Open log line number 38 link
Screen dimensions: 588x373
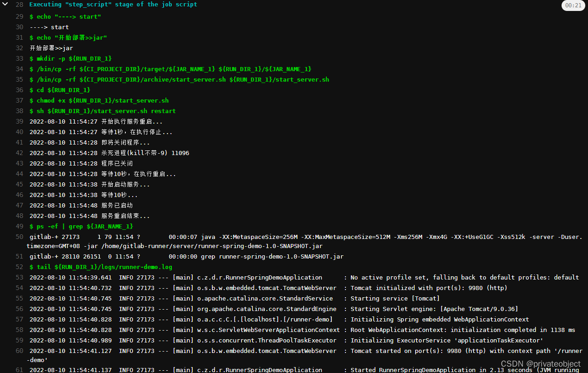coord(19,111)
